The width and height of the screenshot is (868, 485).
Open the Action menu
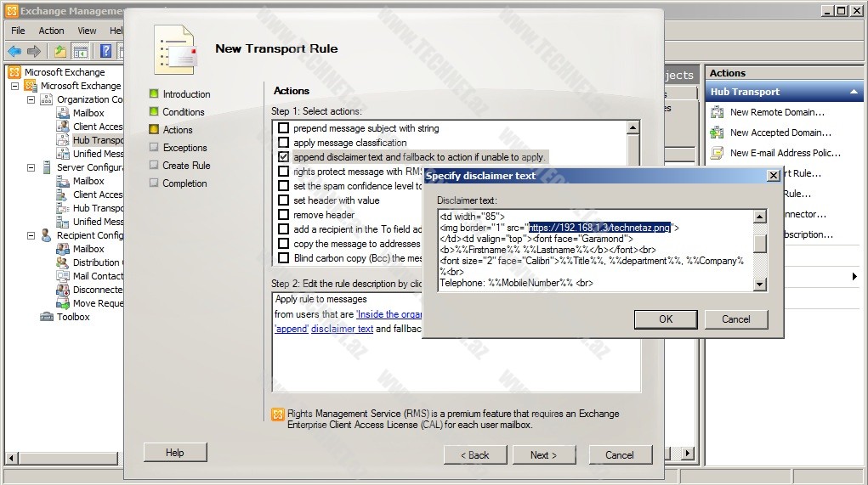51,31
